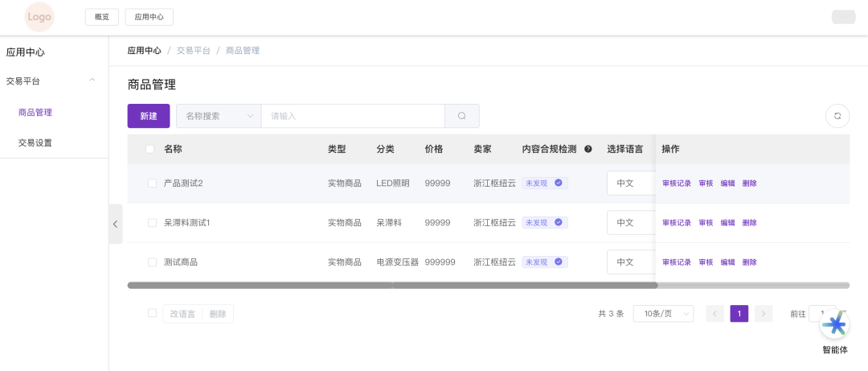
Task: Click the Logo image in the header
Action: click(39, 17)
